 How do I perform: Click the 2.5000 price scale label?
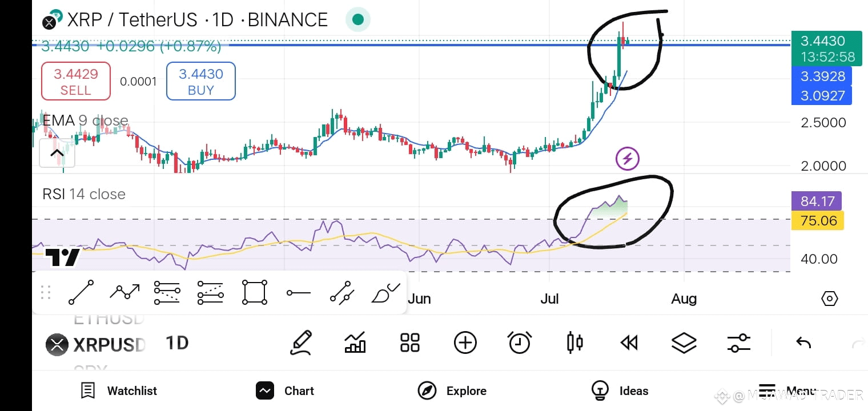pyautogui.click(x=823, y=123)
